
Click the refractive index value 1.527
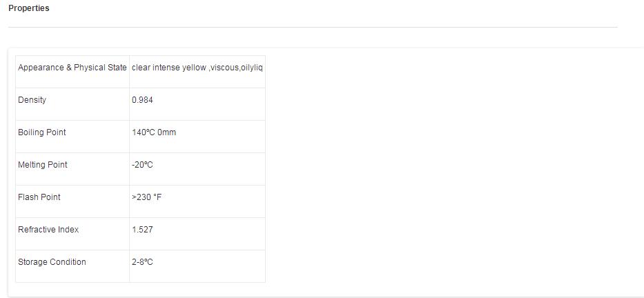point(142,230)
